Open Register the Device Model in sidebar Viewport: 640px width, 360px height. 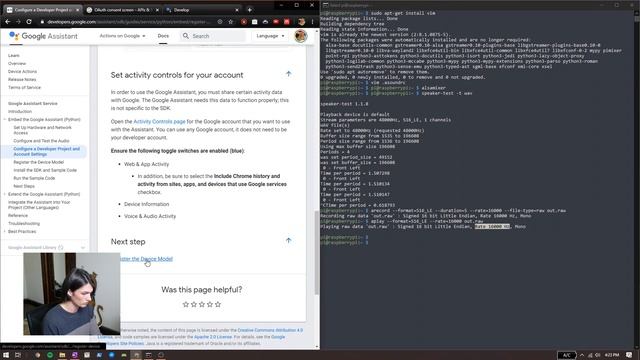pyautogui.click(x=39, y=162)
